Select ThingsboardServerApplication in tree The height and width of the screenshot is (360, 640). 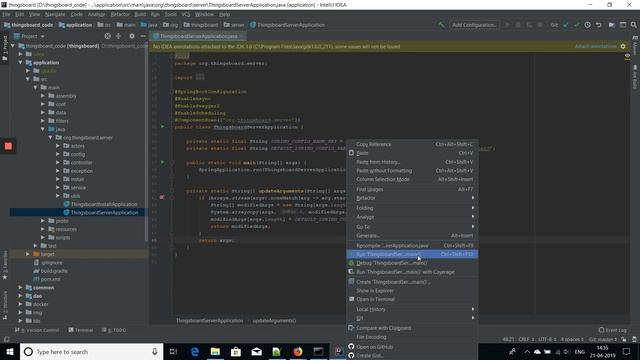click(104, 213)
